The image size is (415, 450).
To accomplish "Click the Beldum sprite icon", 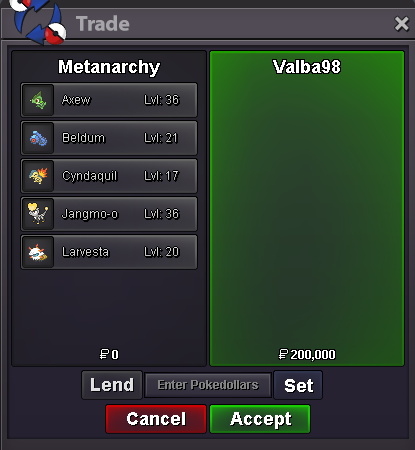I will (38, 138).
